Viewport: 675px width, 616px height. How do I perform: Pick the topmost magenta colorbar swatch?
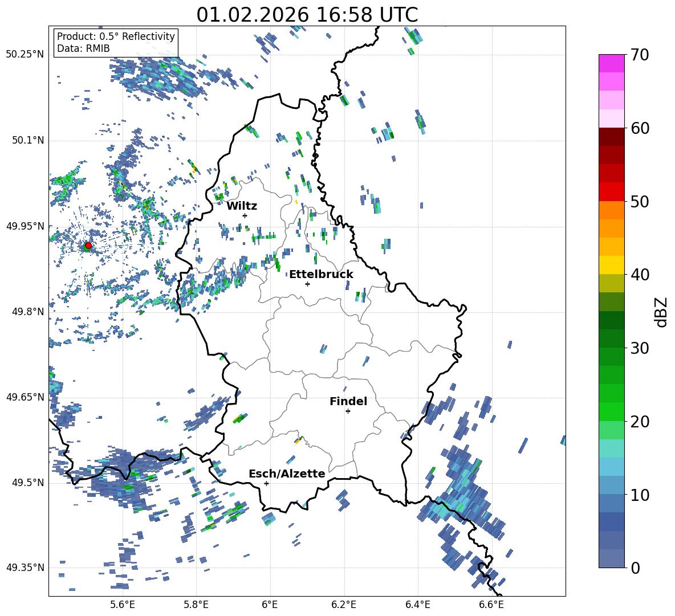(612, 63)
